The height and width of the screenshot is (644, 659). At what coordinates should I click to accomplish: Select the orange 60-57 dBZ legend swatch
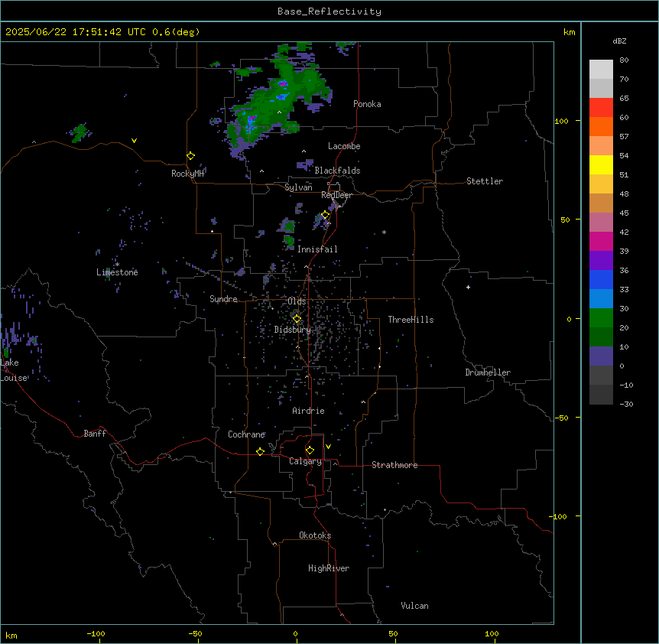coord(601,126)
